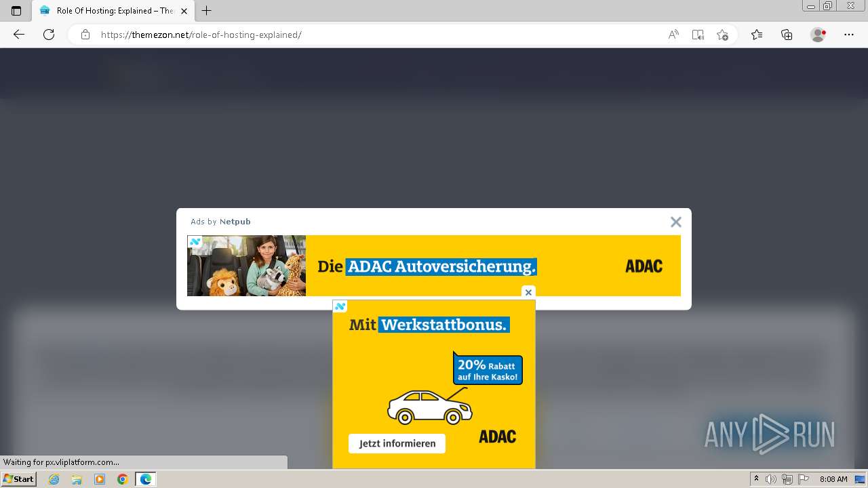Image resolution: width=868 pixels, height=488 pixels.
Task: Open the tab actions menu
Action: pos(16,11)
